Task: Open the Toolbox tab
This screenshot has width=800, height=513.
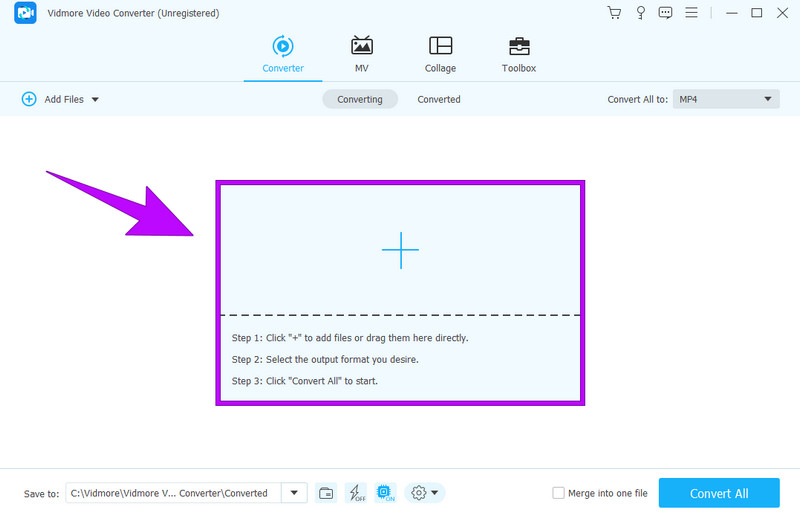Action: 518,54
